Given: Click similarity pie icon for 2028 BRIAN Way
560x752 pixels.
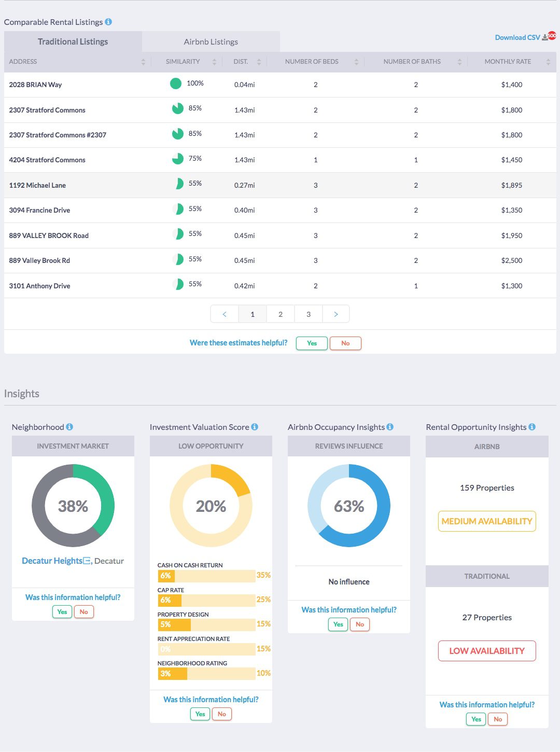Looking at the screenshot, I should (176, 83).
